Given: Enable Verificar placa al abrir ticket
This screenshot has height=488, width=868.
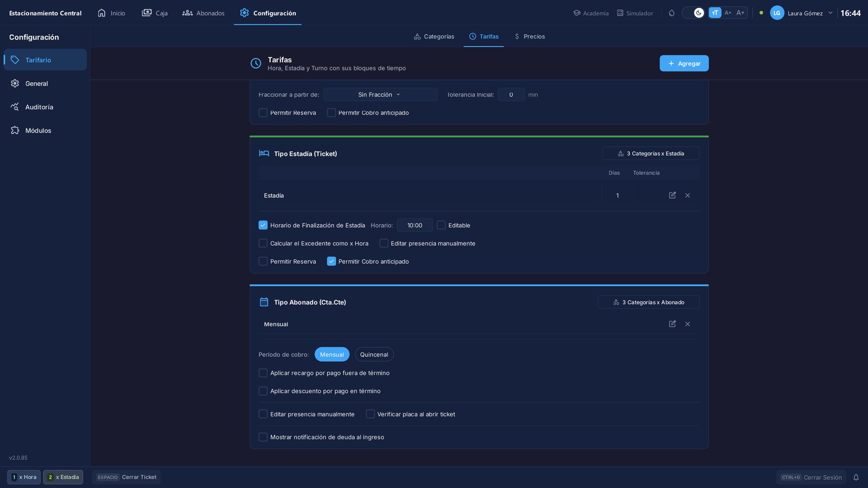Looking at the screenshot, I should point(370,414).
